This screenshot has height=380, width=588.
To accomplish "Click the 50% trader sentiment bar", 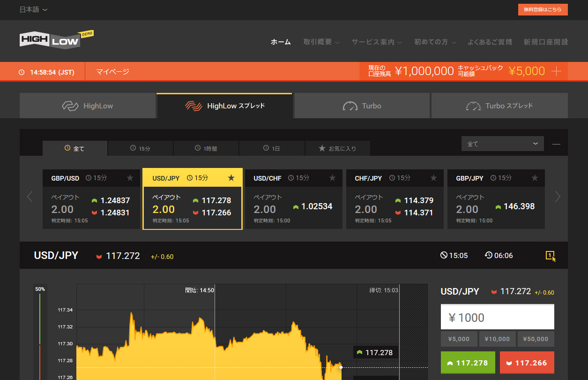I will click(x=40, y=333).
